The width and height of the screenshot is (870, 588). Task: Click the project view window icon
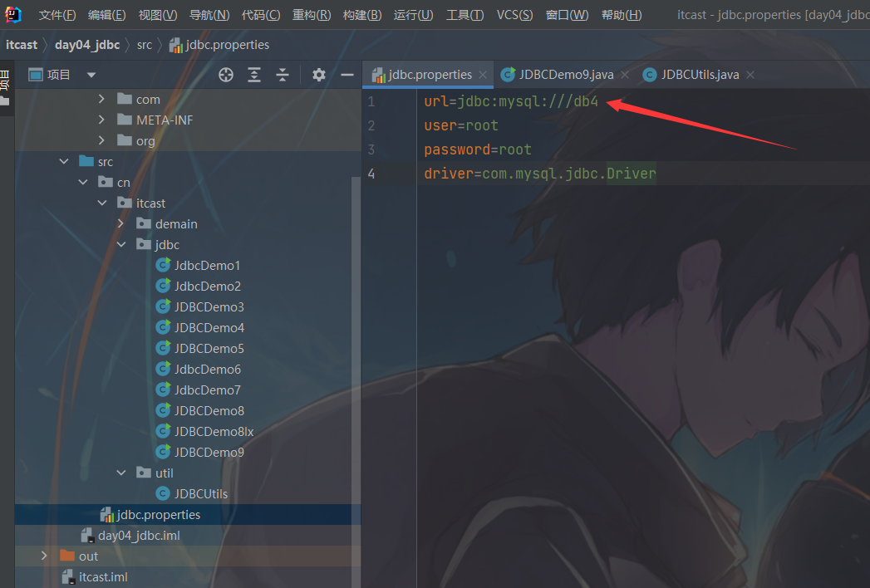pyautogui.click(x=36, y=75)
